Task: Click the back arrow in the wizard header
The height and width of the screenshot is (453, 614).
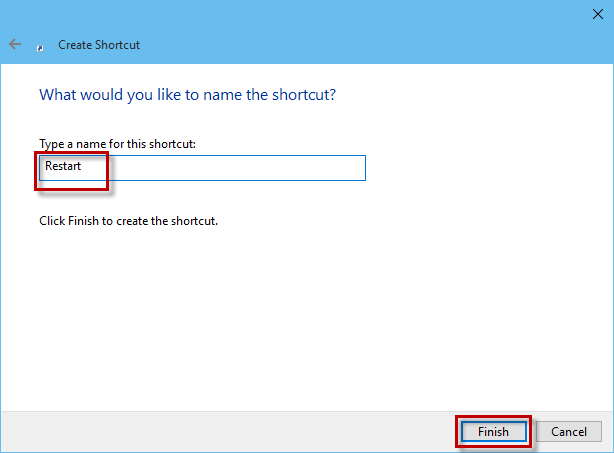Action: [x=15, y=45]
